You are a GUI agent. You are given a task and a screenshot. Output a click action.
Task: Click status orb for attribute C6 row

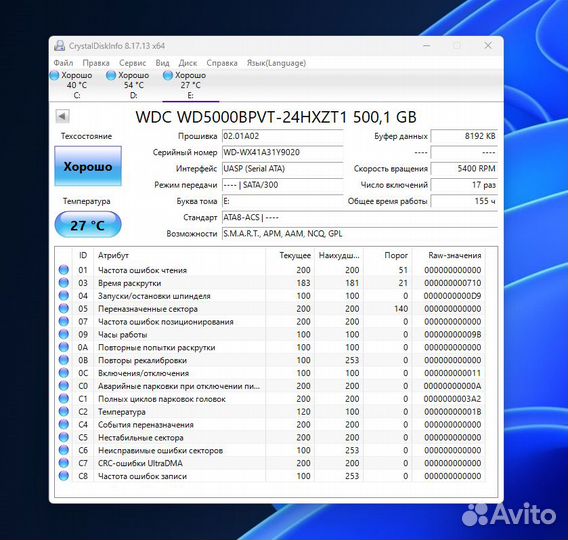coord(64,450)
